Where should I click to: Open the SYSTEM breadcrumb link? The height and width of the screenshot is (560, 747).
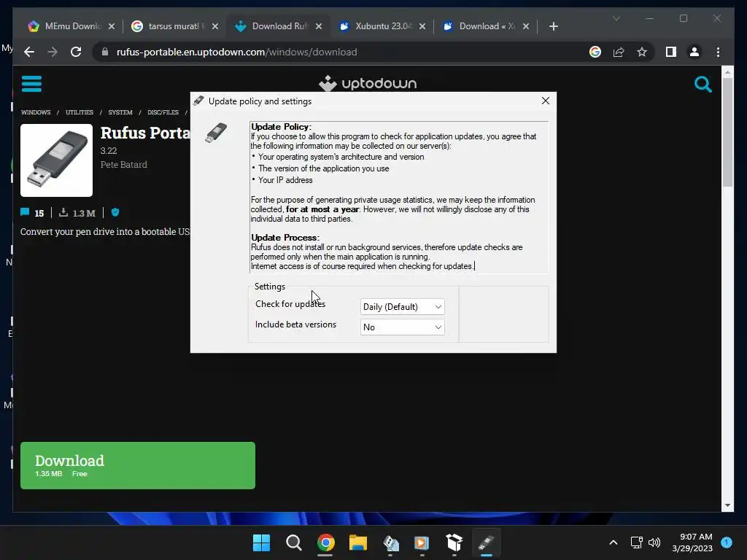click(120, 112)
